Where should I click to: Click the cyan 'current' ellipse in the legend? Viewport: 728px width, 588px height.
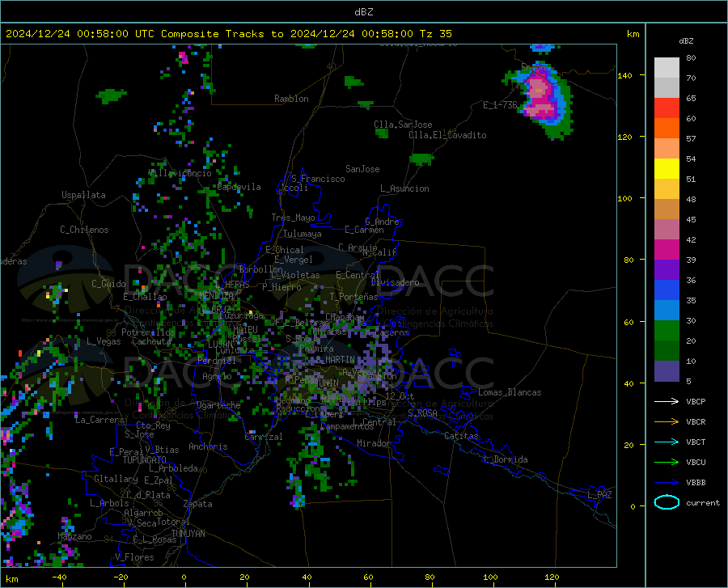pos(667,502)
